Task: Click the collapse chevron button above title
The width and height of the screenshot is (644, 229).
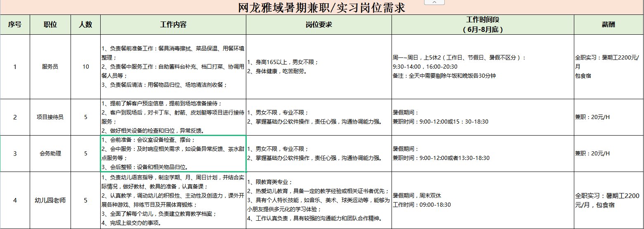Action: [434, 2]
